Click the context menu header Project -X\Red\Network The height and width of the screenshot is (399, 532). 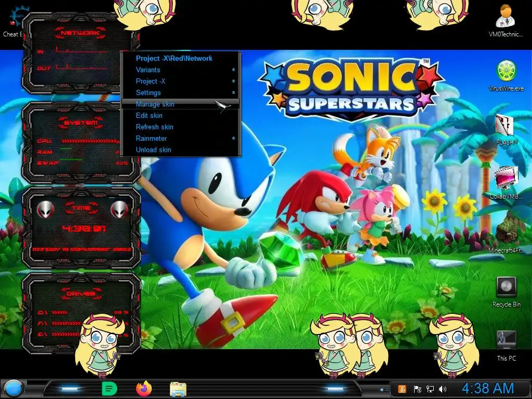(x=174, y=58)
